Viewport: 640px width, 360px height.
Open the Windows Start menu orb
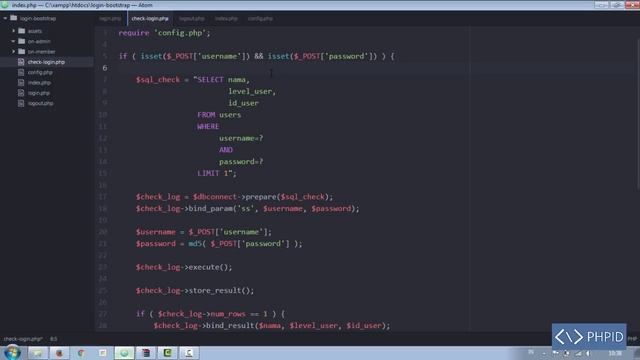[x=12, y=352]
